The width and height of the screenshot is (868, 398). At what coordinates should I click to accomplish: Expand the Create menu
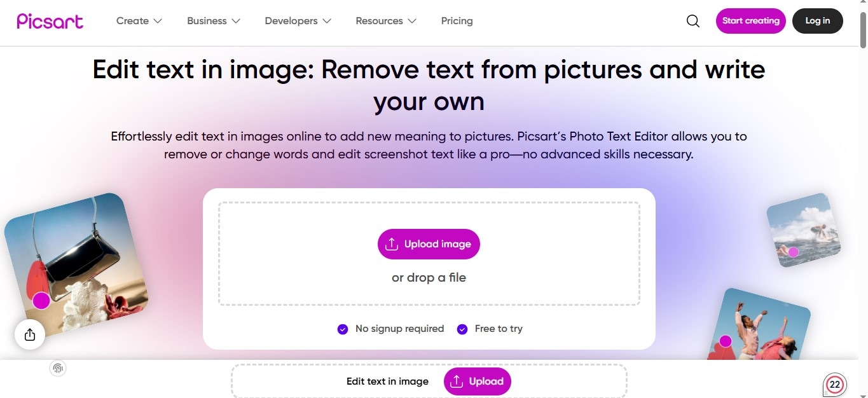pyautogui.click(x=139, y=21)
